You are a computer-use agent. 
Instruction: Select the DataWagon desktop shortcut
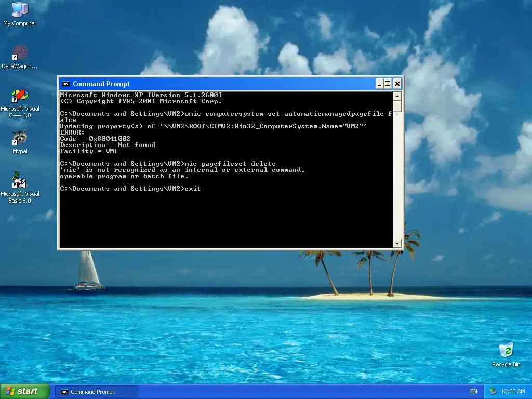pos(20,57)
